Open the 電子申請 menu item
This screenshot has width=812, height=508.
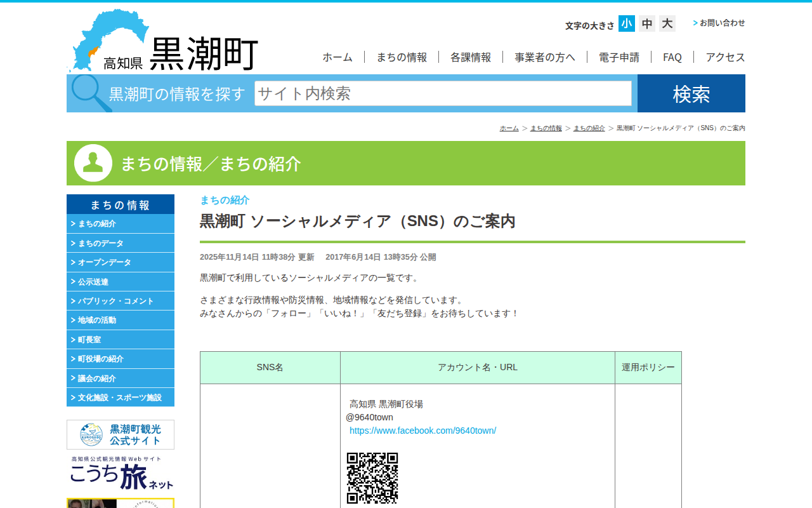click(x=619, y=57)
